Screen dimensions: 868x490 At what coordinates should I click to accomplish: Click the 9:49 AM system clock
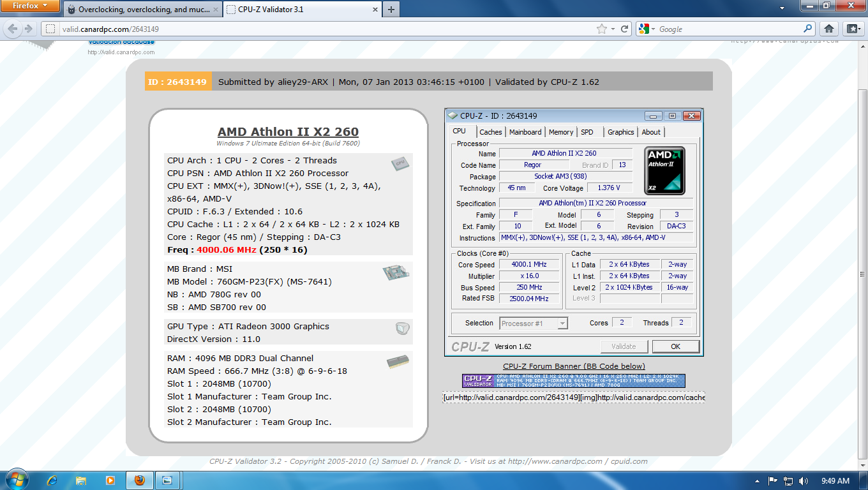click(835, 480)
